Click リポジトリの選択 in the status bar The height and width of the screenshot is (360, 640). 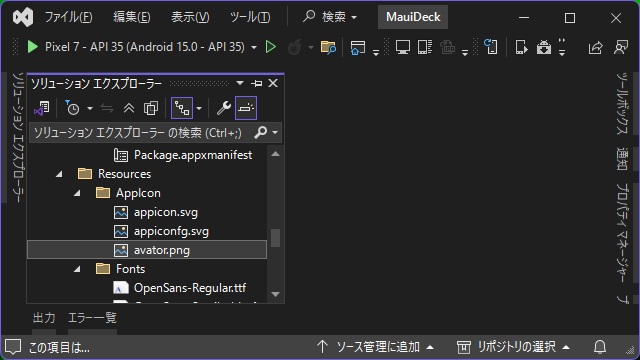tap(513, 347)
